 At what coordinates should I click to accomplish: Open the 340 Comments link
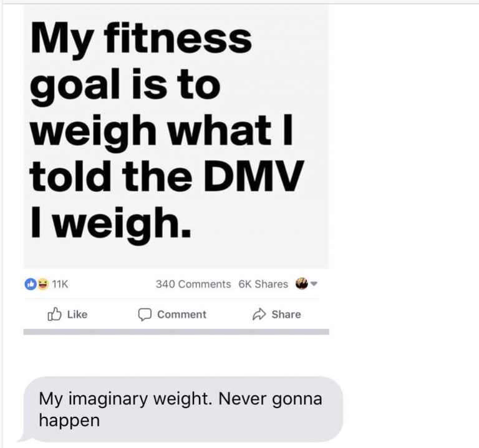(193, 284)
